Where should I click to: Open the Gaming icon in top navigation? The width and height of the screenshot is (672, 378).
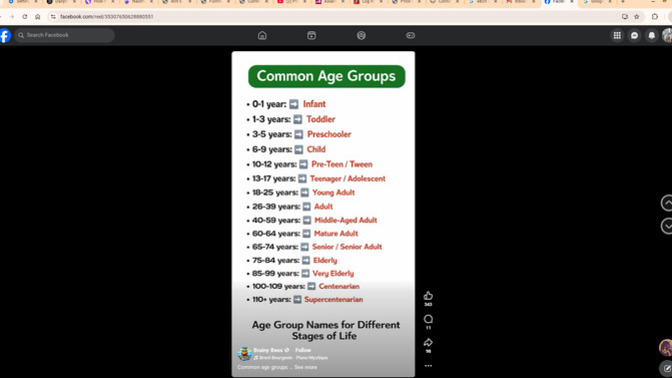[x=411, y=36]
